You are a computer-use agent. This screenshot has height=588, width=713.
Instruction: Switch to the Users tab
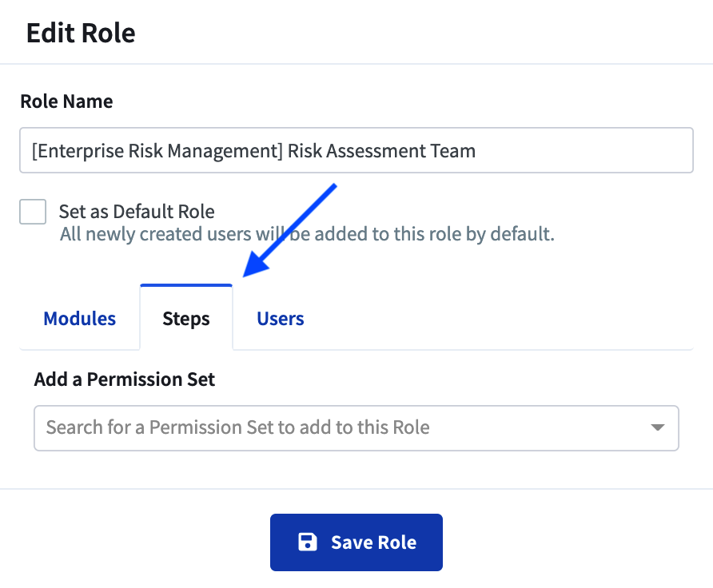(x=280, y=318)
